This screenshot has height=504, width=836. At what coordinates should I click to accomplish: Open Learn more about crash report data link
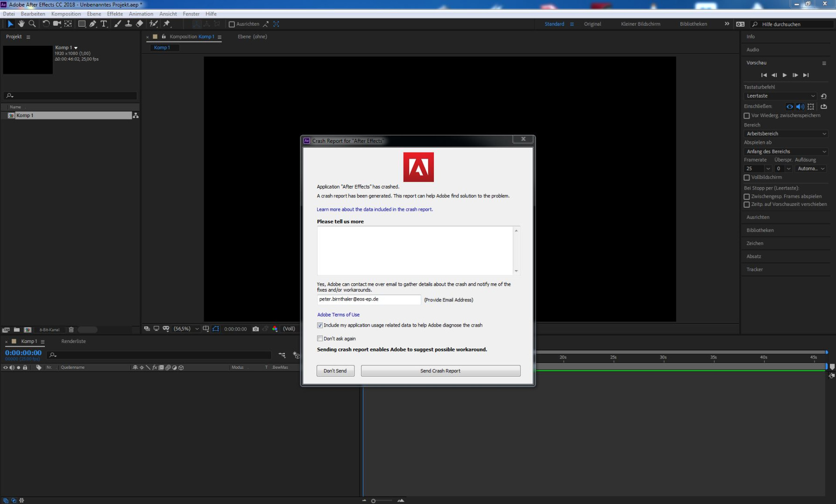click(x=375, y=209)
